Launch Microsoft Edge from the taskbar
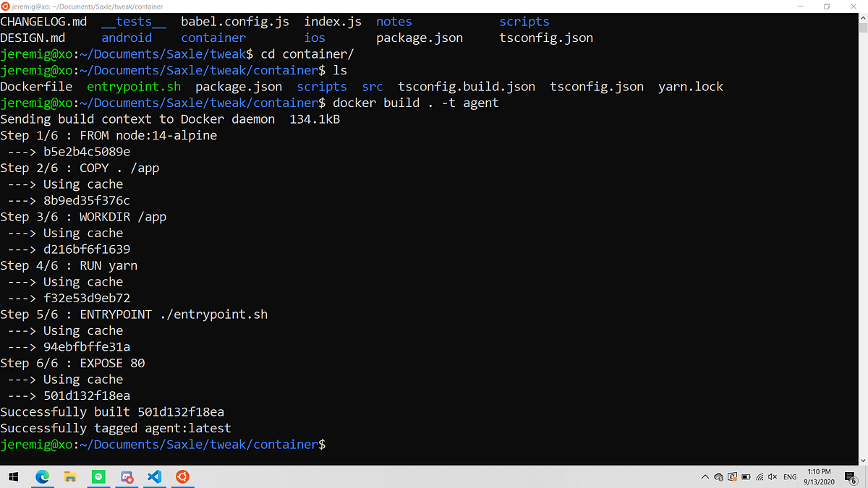868x488 pixels. pyautogui.click(x=42, y=476)
